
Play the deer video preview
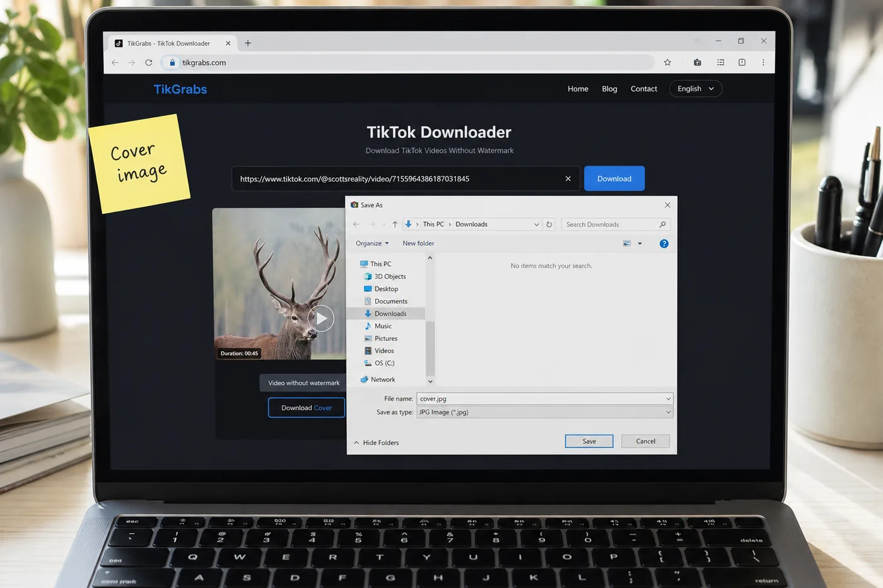321,319
